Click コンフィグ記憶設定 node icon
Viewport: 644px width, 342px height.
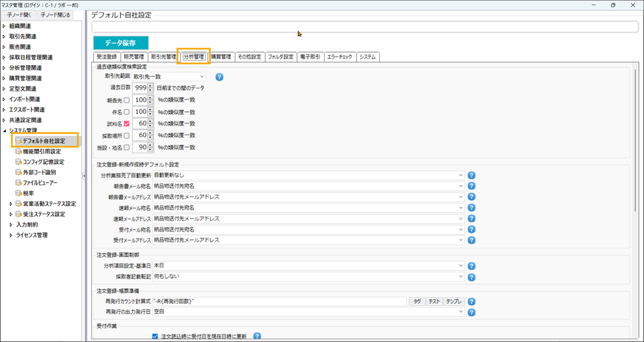point(18,162)
